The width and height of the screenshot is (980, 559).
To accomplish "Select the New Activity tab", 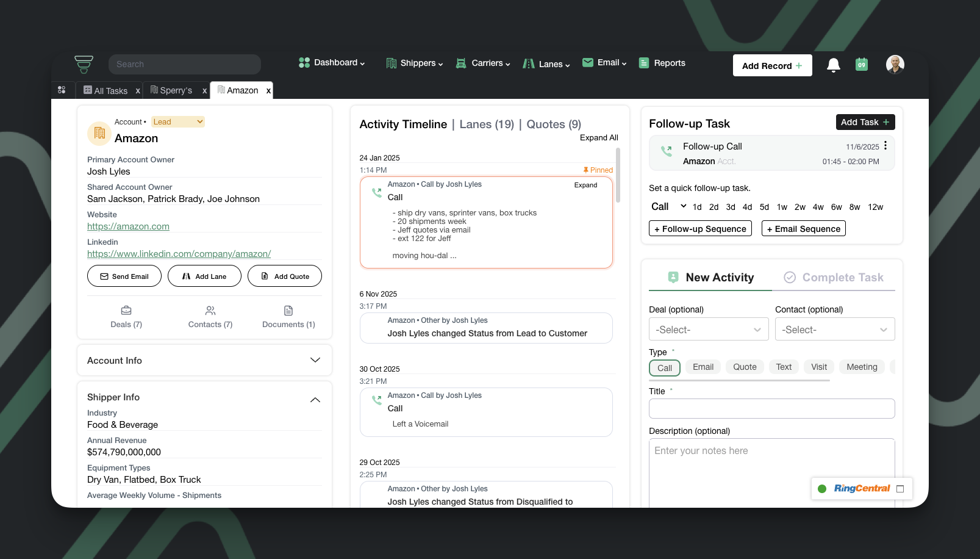I will pyautogui.click(x=711, y=278).
